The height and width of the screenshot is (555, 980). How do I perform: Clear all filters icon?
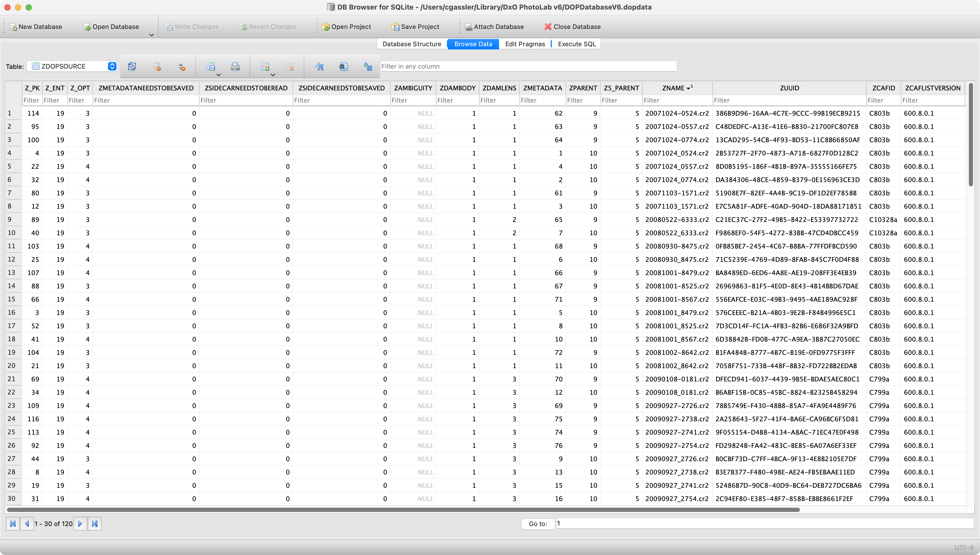pos(156,67)
